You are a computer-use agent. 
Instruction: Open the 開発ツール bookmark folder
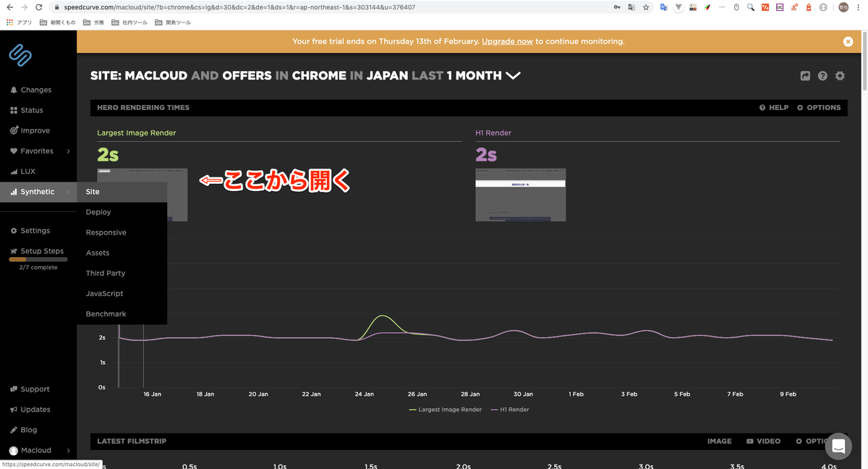pyautogui.click(x=174, y=22)
